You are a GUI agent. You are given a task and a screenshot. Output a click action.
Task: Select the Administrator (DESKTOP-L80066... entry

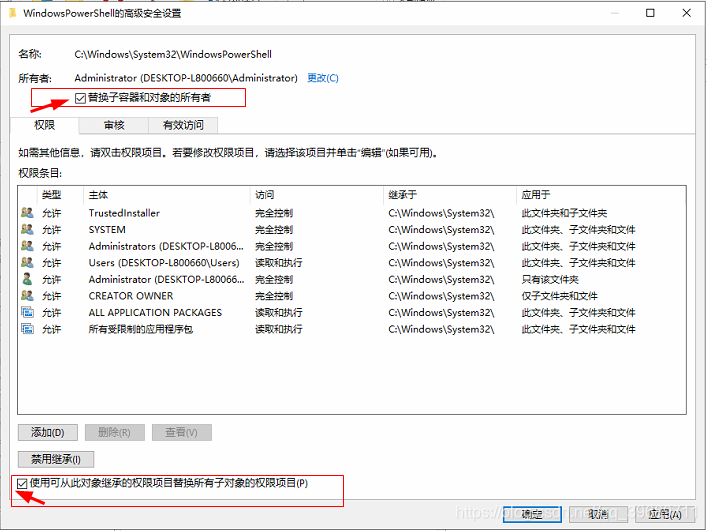tap(166, 279)
